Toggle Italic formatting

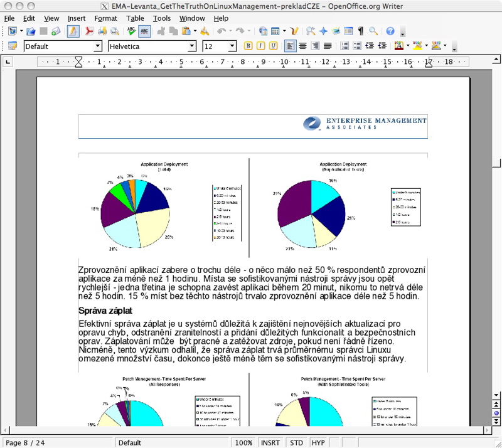click(260, 46)
